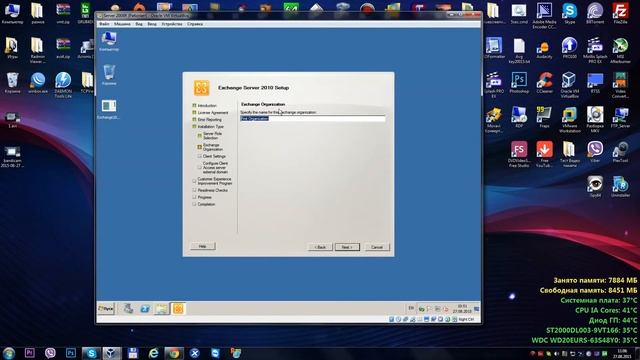Image resolution: width=640 pixels, height=360 pixels.
Task: Select the FTP_Server desktop shortcut
Action: (x=620, y=118)
